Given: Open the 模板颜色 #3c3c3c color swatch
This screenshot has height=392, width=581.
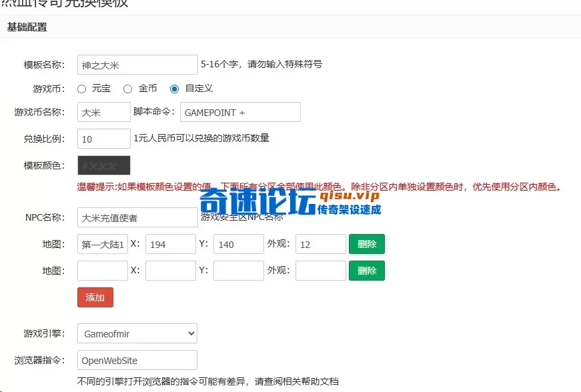Looking at the screenshot, I should click(x=104, y=165).
